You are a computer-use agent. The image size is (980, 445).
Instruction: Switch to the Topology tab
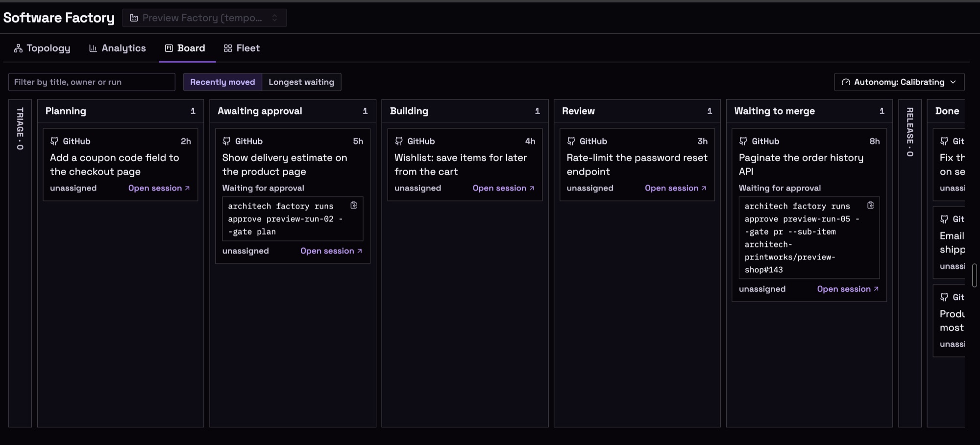coord(42,48)
